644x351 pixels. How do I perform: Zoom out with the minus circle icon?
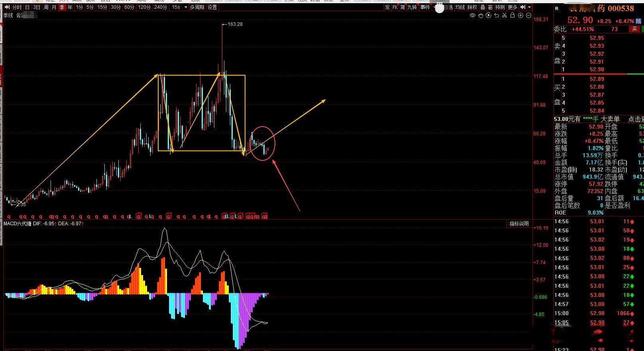[x=528, y=15]
